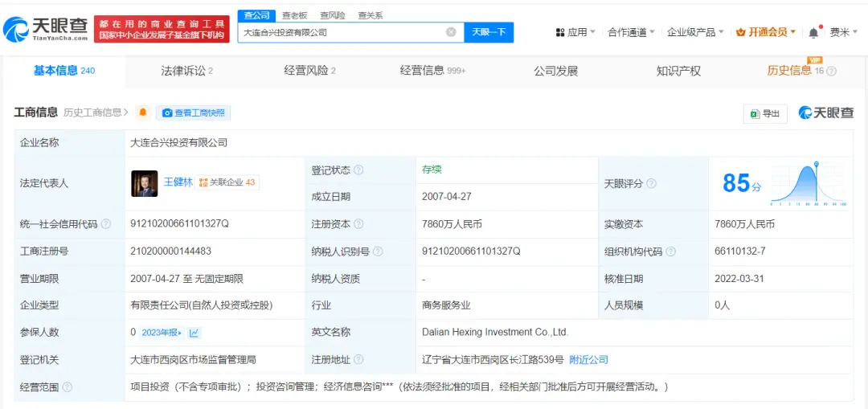The image size is (868, 409).
Task: Click the notification bell icon
Action: [813, 32]
